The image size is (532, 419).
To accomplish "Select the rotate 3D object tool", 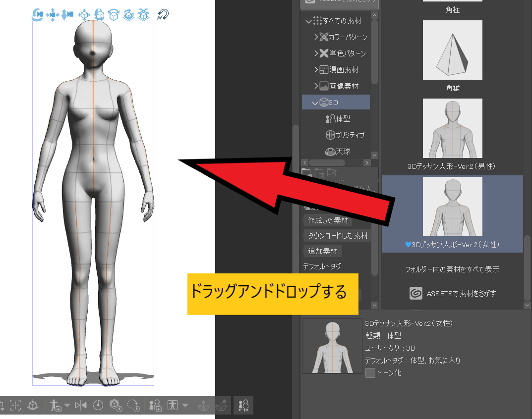I will pyautogui.click(x=99, y=15).
